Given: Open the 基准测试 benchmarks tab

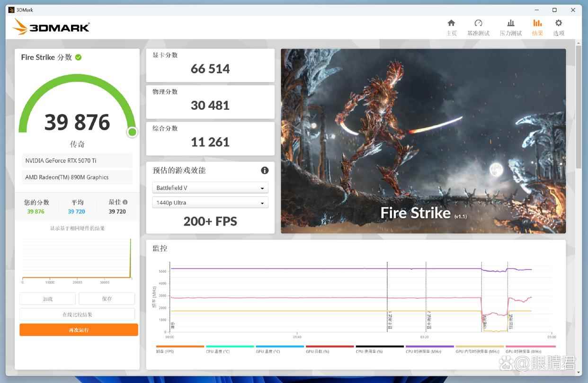Looking at the screenshot, I should click(478, 27).
